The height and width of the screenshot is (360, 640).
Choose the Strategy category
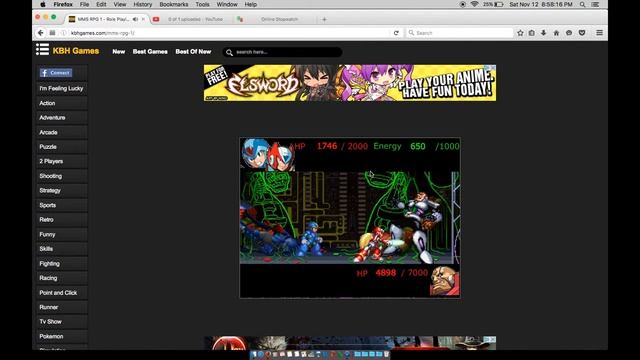click(62, 190)
